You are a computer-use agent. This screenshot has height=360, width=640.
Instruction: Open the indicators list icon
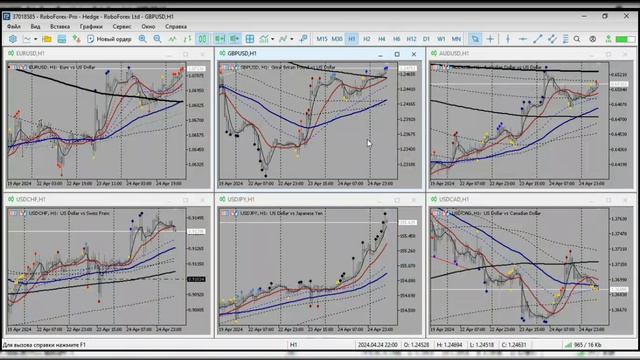coord(264,39)
